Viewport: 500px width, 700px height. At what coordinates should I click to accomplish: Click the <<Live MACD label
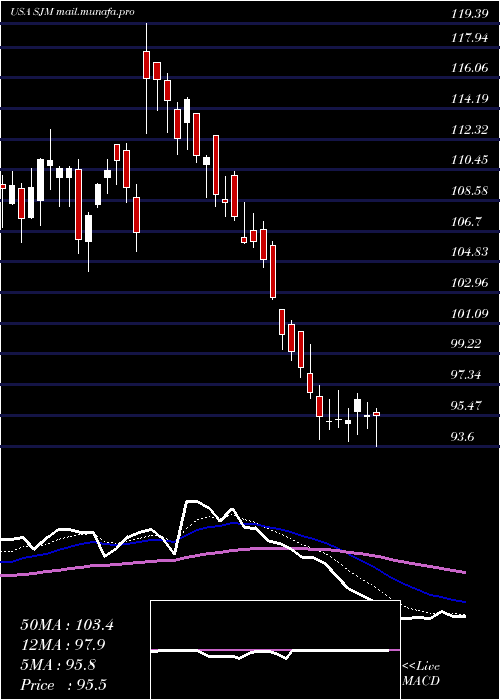pyautogui.click(x=421, y=674)
